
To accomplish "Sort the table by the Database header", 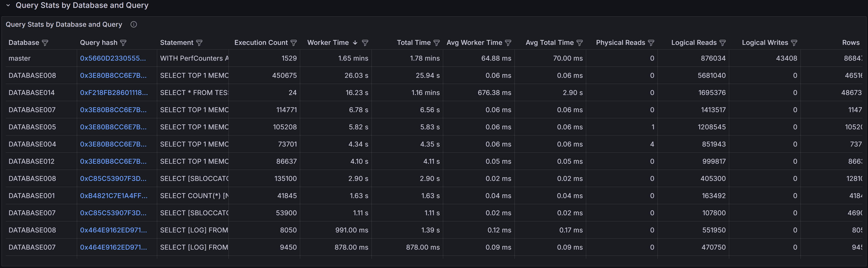I will point(24,42).
